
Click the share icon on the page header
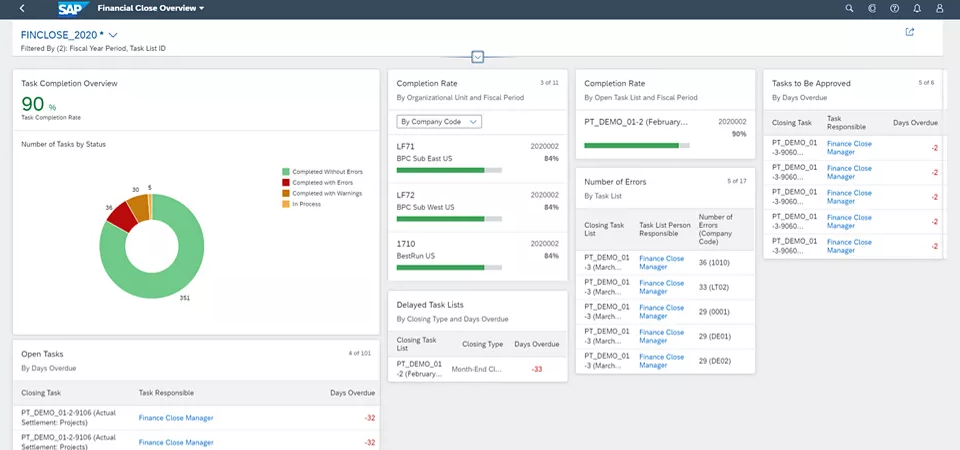[909, 32]
